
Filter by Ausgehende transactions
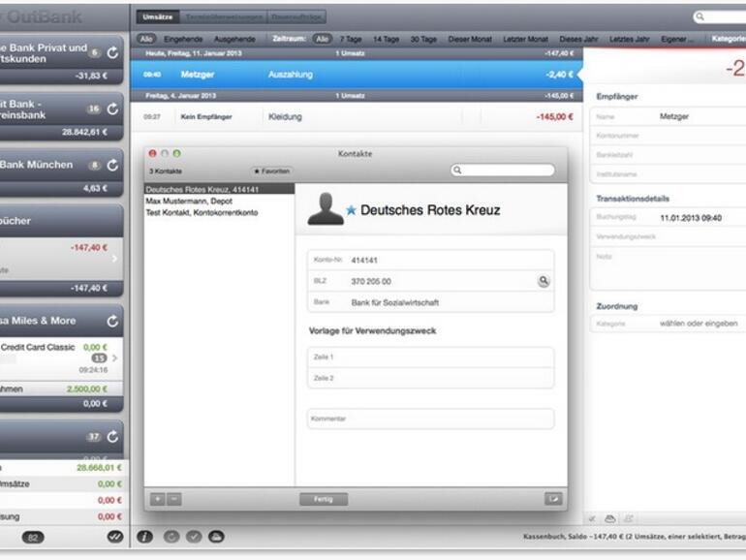click(234, 39)
